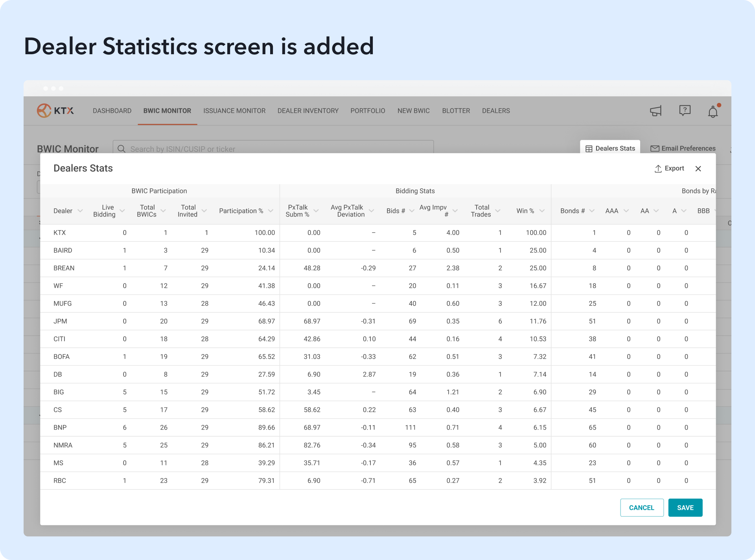The height and width of the screenshot is (560, 755).
Task: Open notifications bell icon
Action: point(713,112)
